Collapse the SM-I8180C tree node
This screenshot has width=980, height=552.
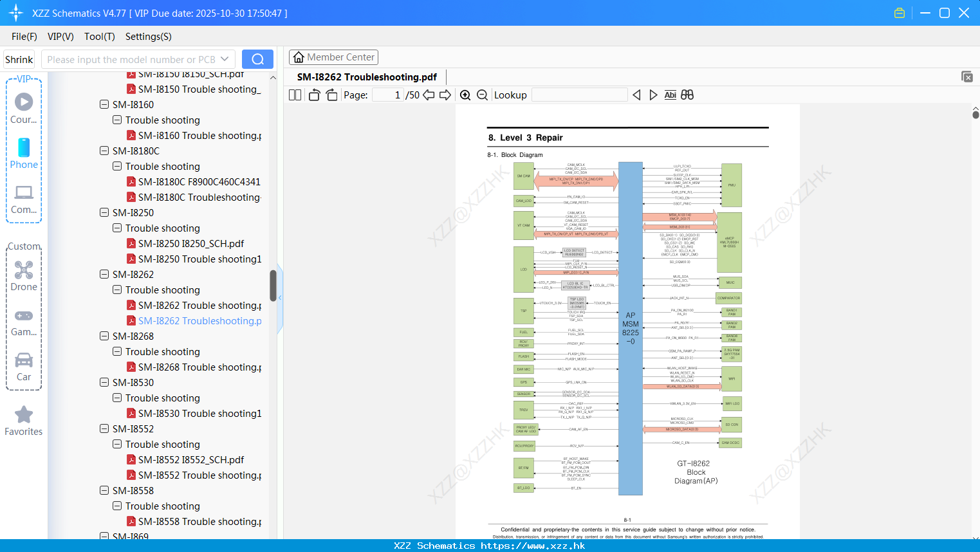point(104,151)
